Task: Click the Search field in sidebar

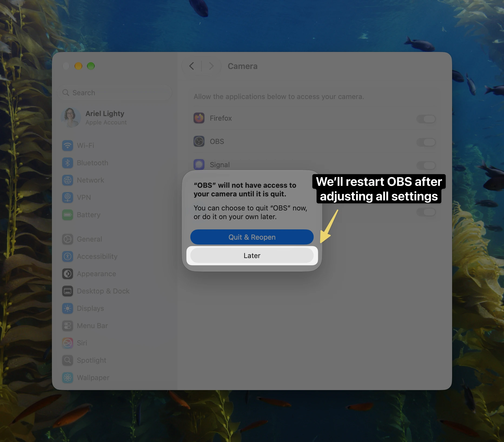Action: click(x=115, y=93)
